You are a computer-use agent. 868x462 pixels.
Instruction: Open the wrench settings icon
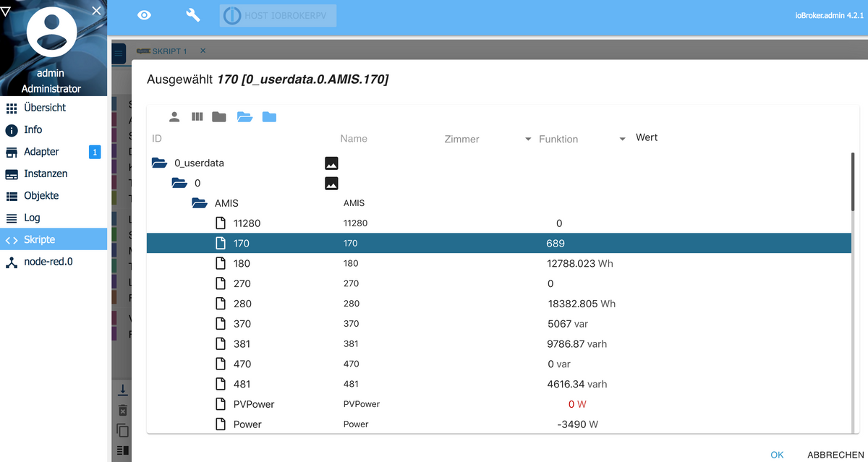point(193,15)
